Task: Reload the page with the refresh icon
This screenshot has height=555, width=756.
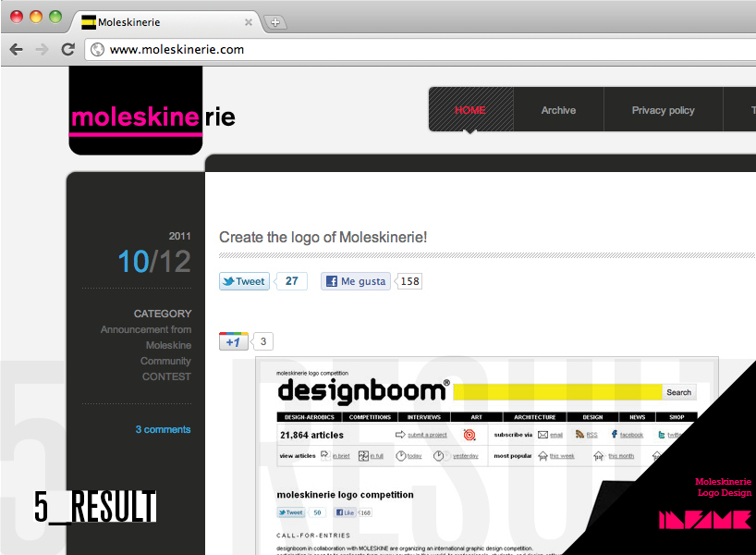Action: (x=67, y=50)
